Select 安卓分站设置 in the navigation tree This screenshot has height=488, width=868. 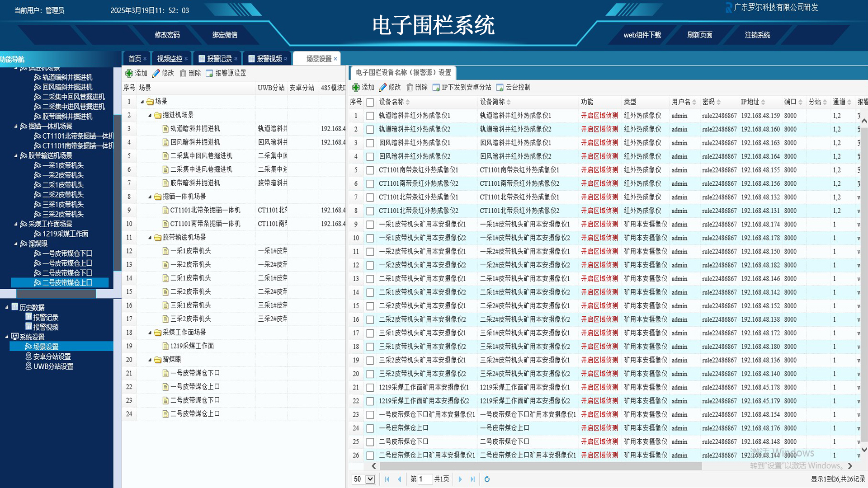pyautogui.click(x=52, y=357)
